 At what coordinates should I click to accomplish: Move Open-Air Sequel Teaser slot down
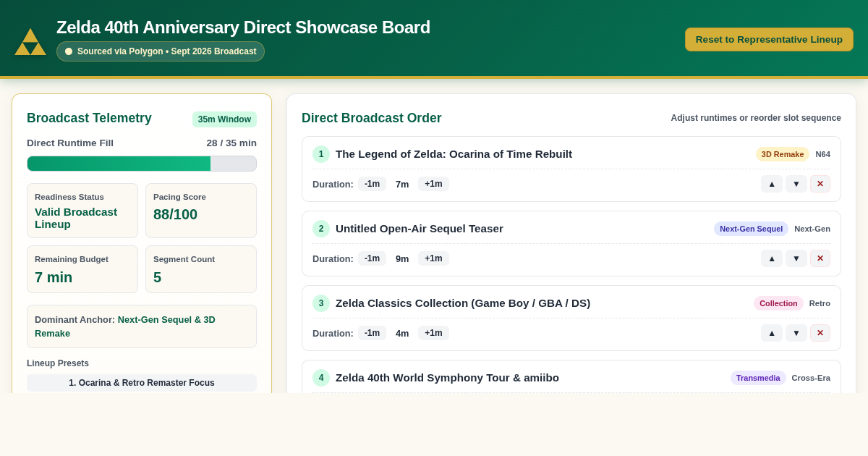(796, 258)
